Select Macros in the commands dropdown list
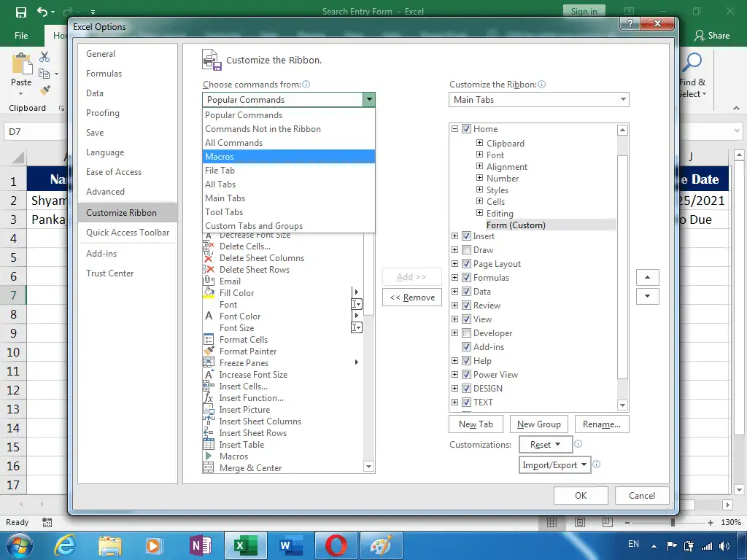The height and width of the screenshot is (560, 747). coord(289,156)
